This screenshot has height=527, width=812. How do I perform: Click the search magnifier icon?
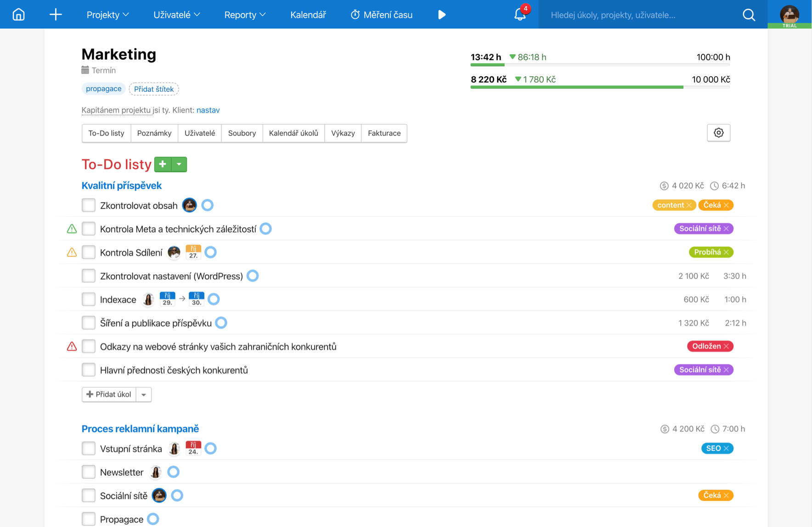pos(749,15)
